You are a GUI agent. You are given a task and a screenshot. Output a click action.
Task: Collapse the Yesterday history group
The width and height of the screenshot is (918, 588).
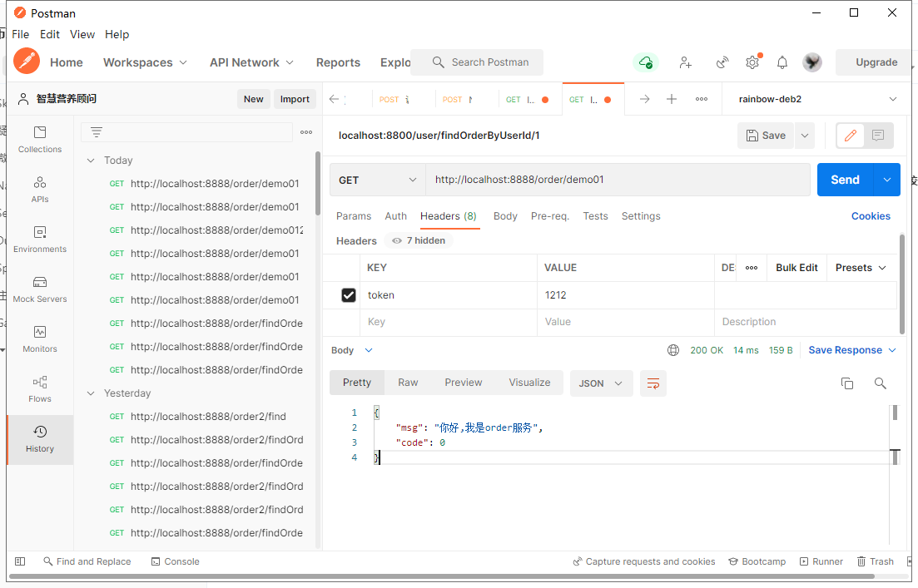pyautogui.click(x=91, y=393)
